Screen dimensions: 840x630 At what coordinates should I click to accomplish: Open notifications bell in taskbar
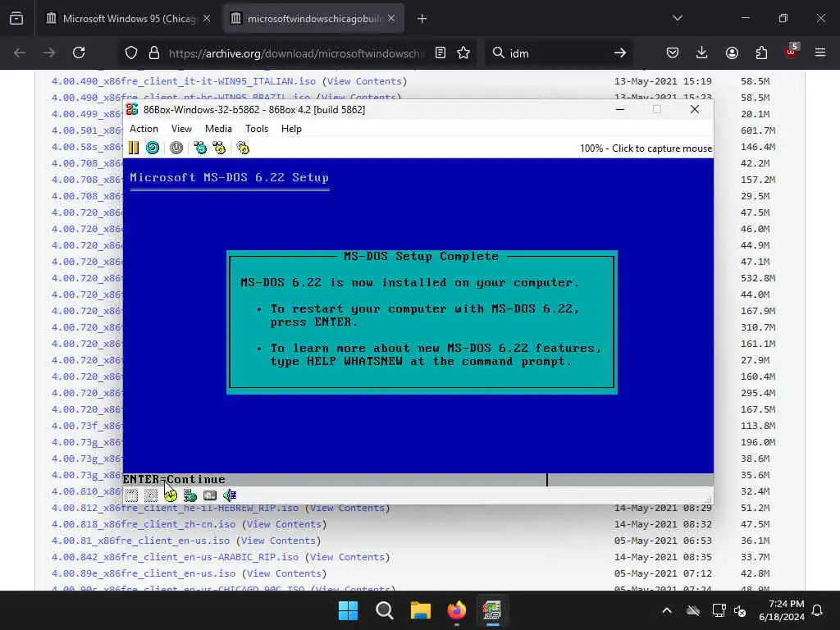tap(817, 610)
